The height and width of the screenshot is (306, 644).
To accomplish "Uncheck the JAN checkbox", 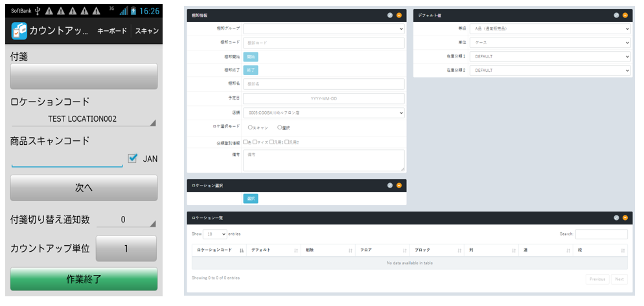I will pyautogui.click(x=132, y=158).
